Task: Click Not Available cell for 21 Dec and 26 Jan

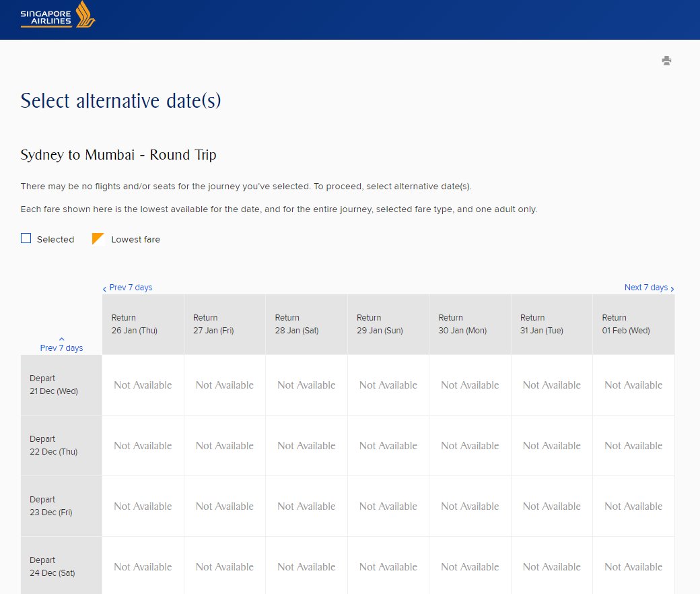Action: [143, 385]
